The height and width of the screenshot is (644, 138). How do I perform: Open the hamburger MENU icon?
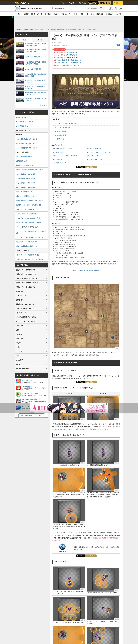tap(121, 8)
